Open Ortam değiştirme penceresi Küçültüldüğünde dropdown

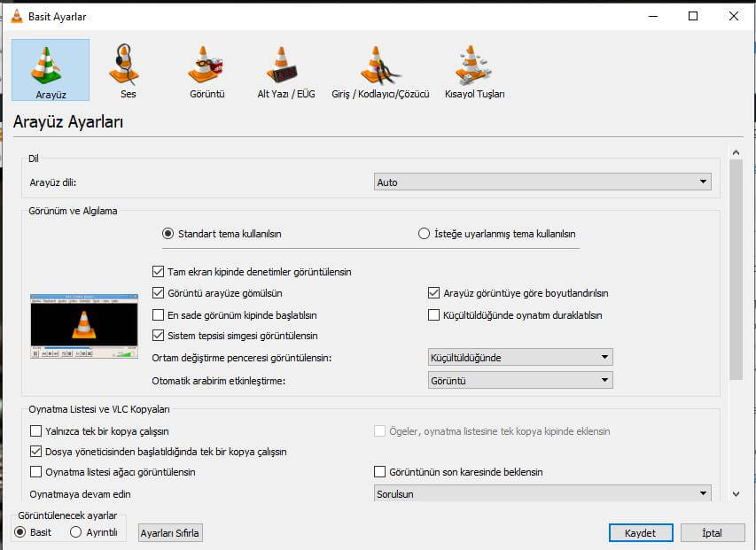click(520, 357)
